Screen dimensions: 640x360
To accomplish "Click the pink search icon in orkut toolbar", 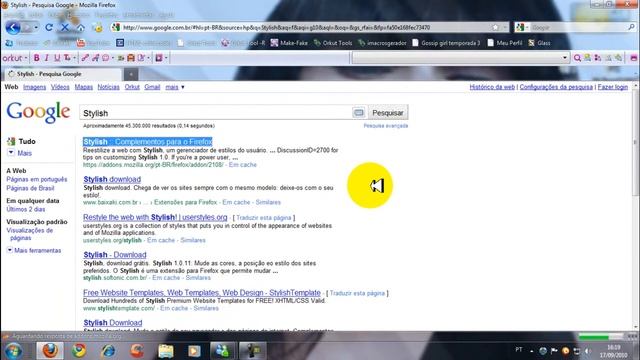I will (577, 58).
